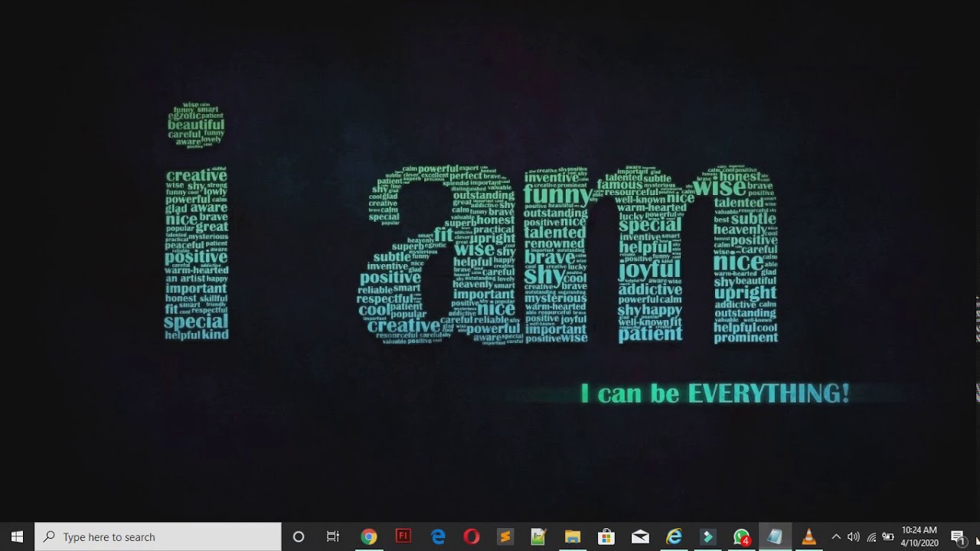This screenshot has width=980, height=551.
Task: Launch Internet Explorer from the taskbar
Action: click(x=674, y=536)
